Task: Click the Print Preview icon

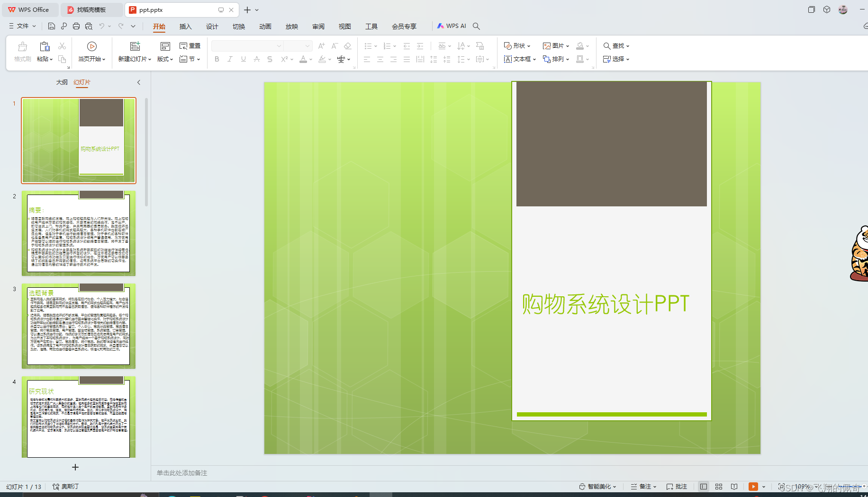Action: click(x=89, y=26)
